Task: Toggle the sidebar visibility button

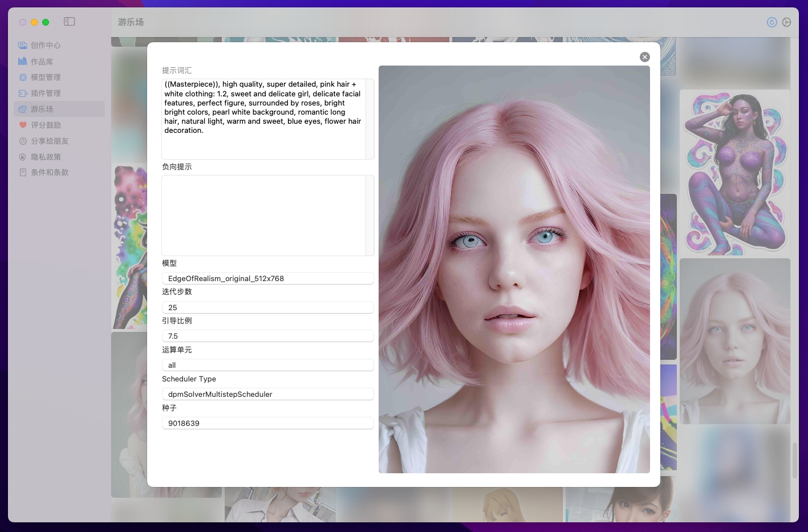Action: (x=70, y=22)
